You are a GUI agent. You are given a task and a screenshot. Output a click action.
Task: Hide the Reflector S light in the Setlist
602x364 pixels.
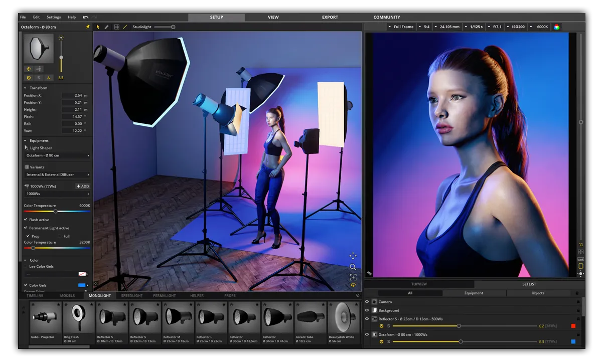pos(368,318)
